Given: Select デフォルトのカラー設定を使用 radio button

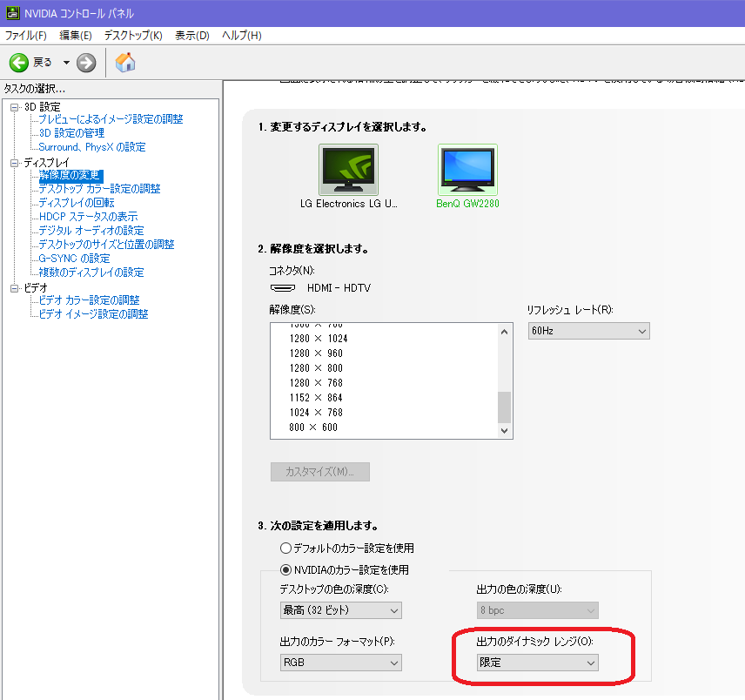Looking at the screenshot, I should [285, 549].
